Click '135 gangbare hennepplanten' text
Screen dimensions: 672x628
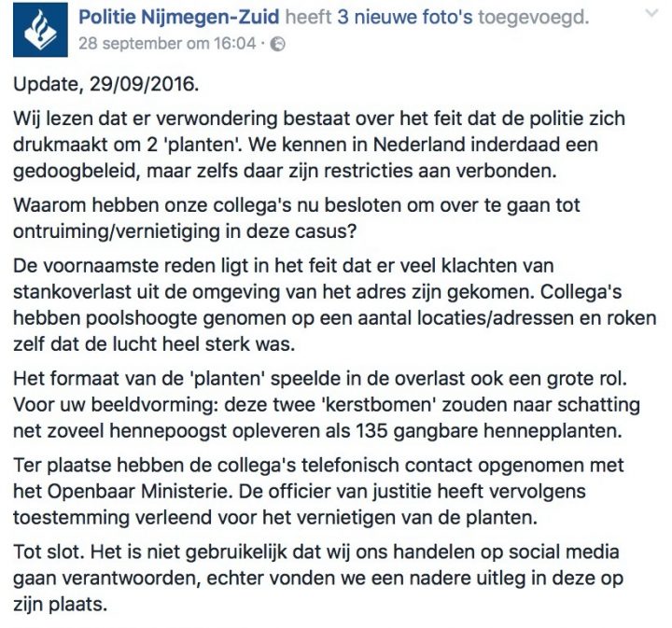point(488,432)
